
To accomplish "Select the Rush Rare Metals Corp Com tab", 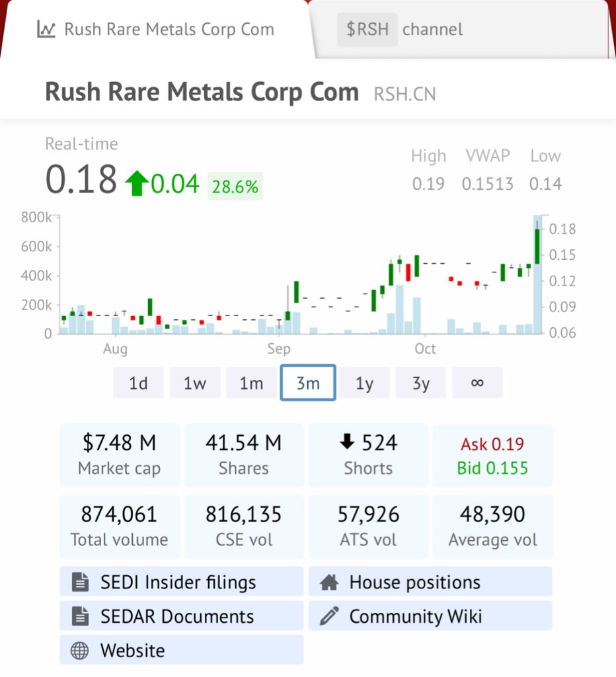I will click(x=155, y=29).
